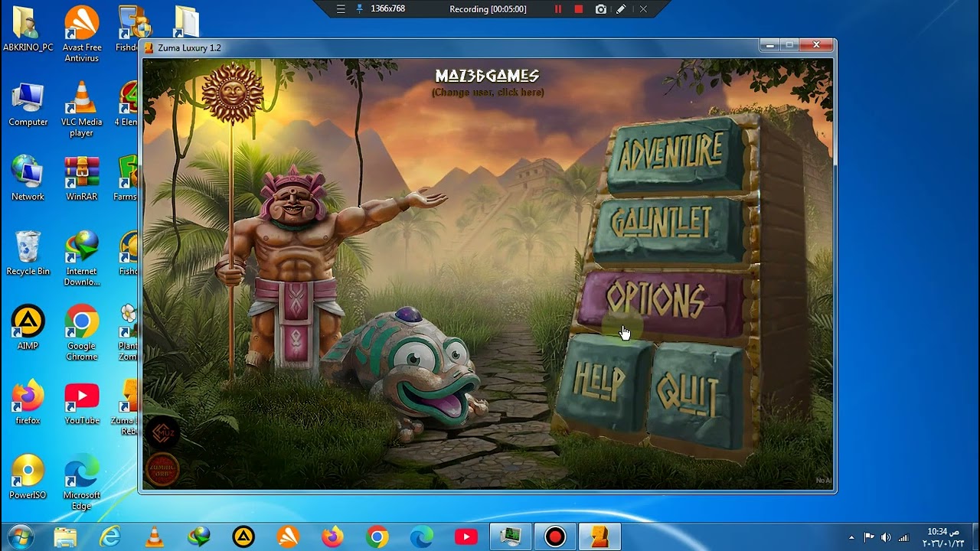Open VLC from the taskbar cone icon
This screenshot has height=551, width=980.
click(x=155, y=537)
